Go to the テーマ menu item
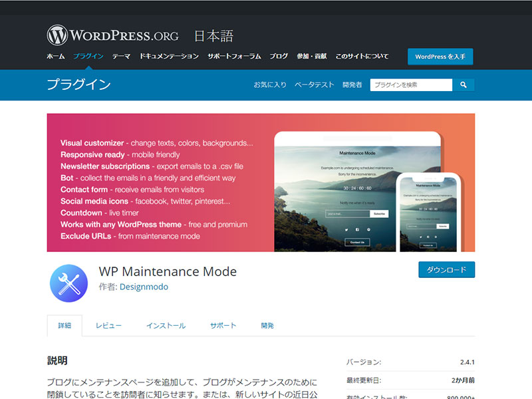The height and width of the screenshot is (399, 532). (x=121, y=57)
